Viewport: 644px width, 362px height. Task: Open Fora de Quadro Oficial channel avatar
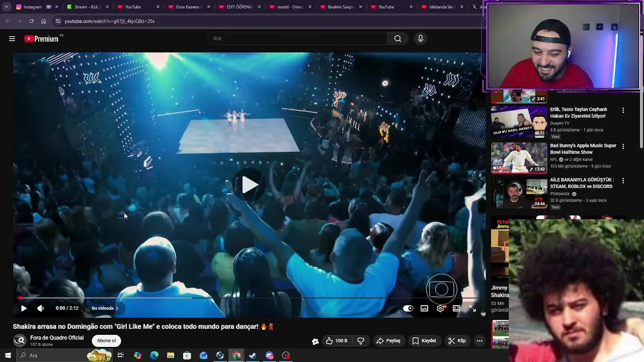tap(20, 340)
